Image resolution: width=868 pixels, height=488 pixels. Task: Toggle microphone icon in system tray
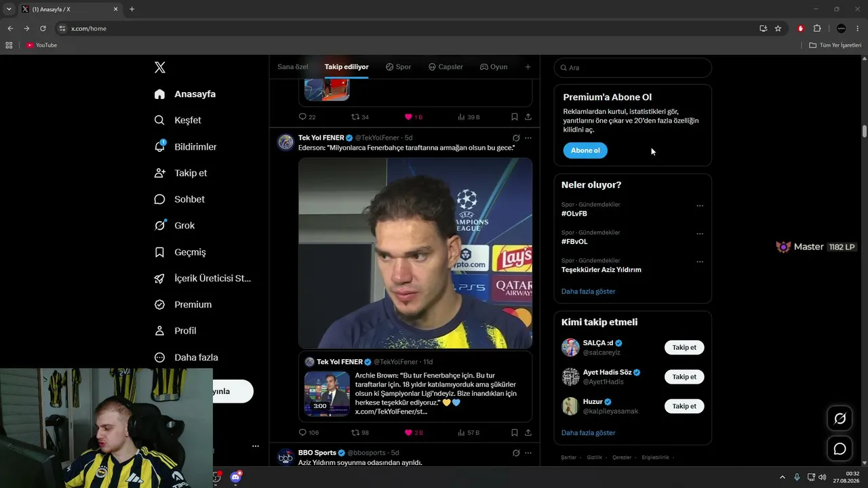797,477
